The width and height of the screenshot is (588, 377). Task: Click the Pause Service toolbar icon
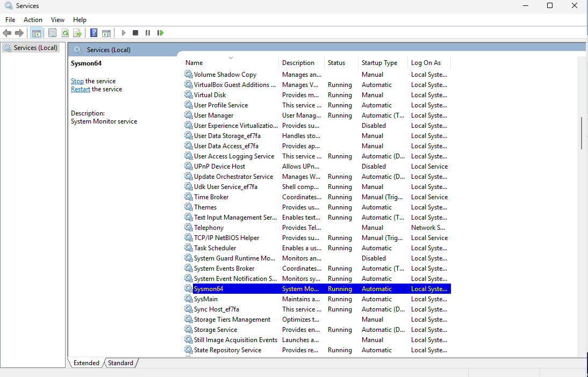pos(148,33)
